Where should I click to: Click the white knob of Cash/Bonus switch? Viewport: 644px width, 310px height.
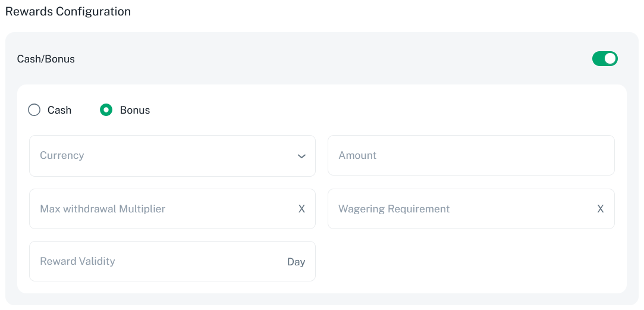click(610, 59)
